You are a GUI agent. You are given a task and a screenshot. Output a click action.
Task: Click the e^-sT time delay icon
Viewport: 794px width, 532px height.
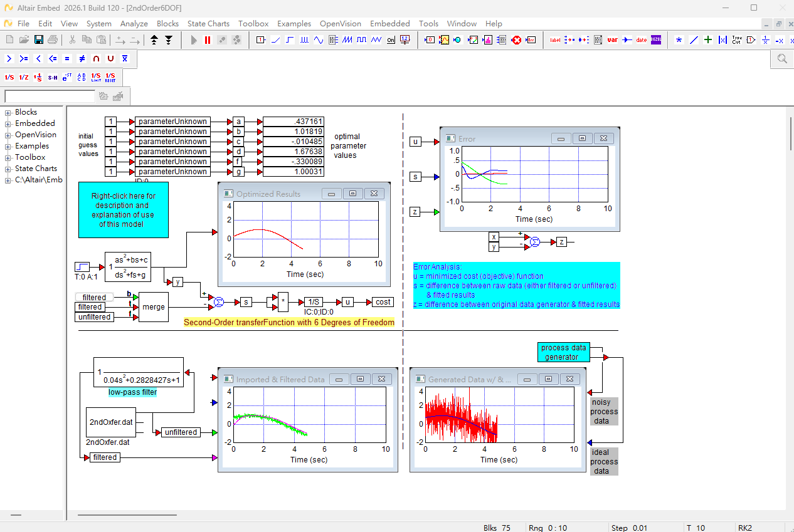(67, 77)
